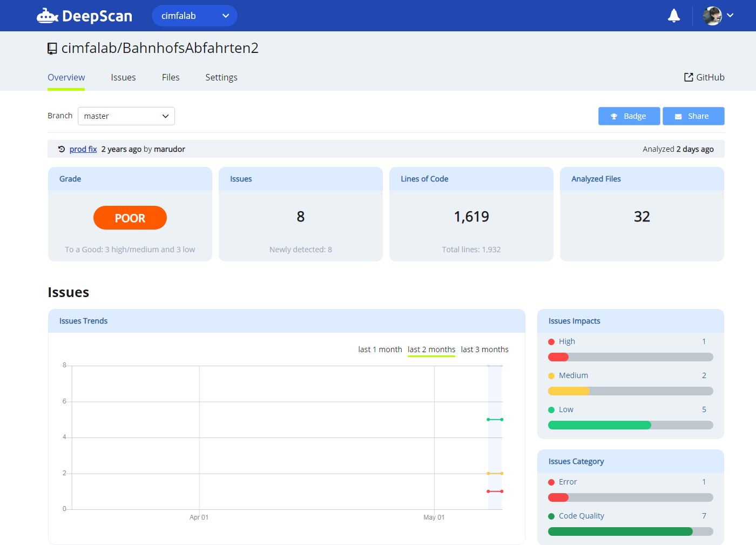
Task: Click the 'To a Good' grade hint
Action: pyautogui.click(x=130, y=250)
